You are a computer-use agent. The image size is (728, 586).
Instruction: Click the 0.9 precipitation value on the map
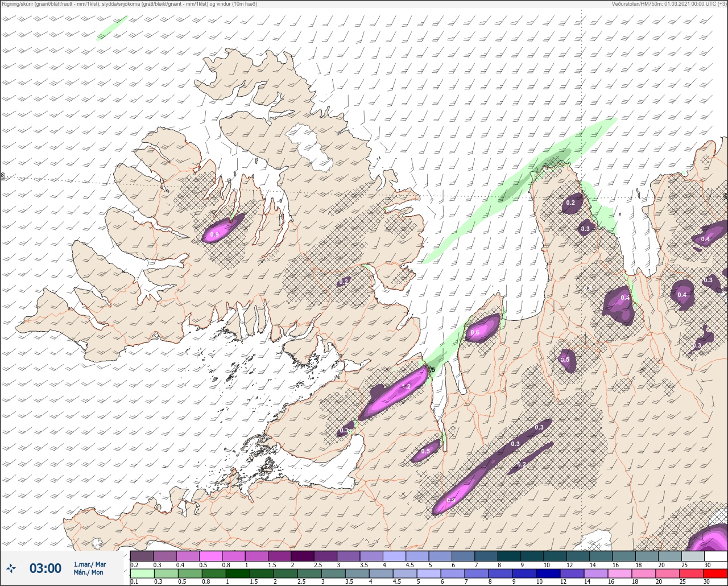(214, 234)
